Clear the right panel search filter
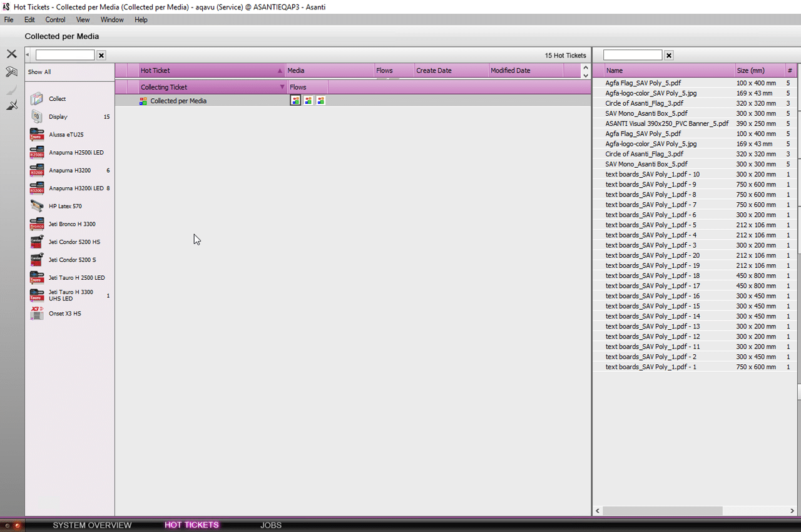This screenshot has width=801, height=532. (x=669, y=56)
